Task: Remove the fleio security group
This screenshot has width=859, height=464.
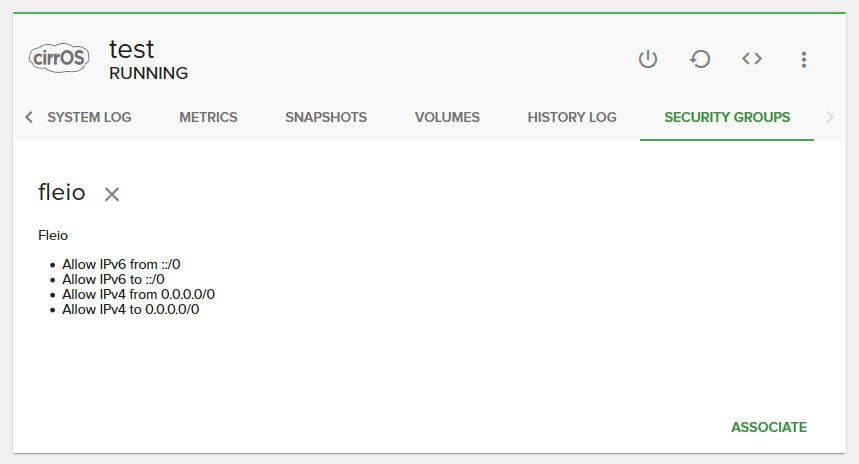Action: click(x=112, y=194)
